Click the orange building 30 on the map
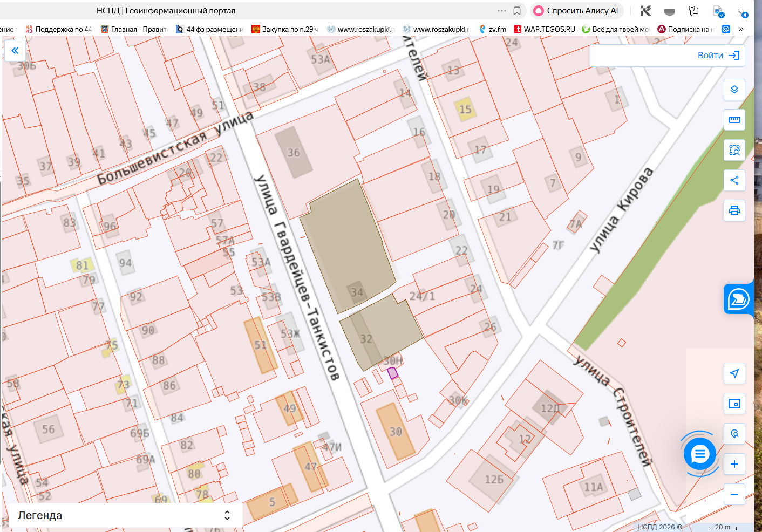 [x=396, y=432]
